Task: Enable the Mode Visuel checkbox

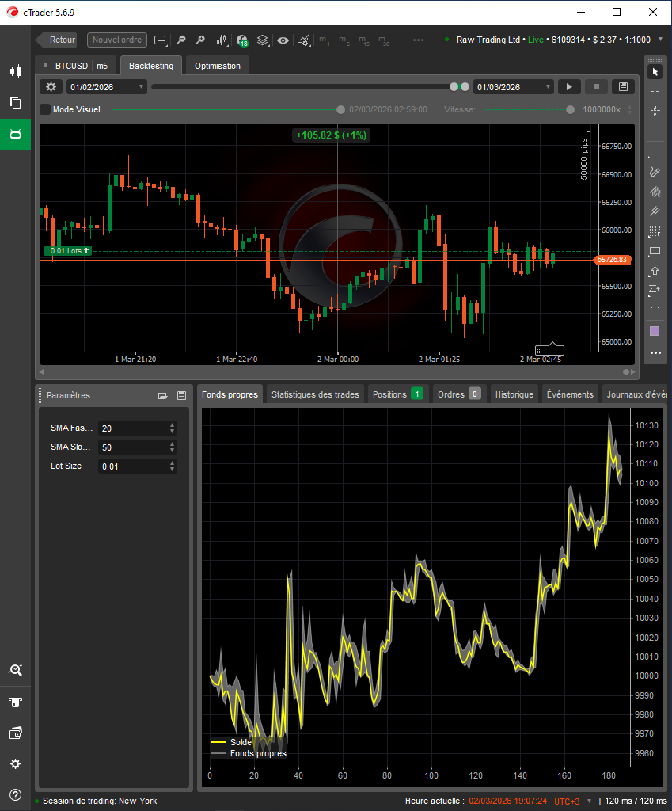Action: [x=44, y=109]
